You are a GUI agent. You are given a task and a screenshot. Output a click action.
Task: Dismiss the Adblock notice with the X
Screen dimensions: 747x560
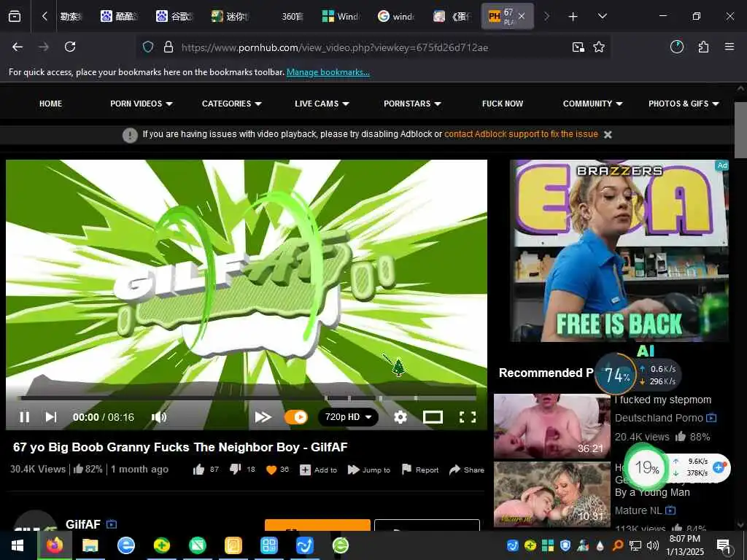[608, 135]
